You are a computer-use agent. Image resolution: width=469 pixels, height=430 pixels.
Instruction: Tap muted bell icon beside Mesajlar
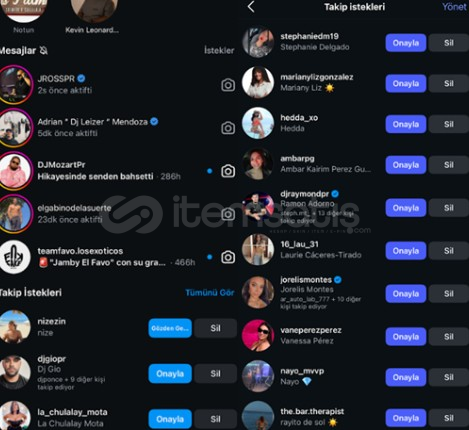(x=43, y=51)
